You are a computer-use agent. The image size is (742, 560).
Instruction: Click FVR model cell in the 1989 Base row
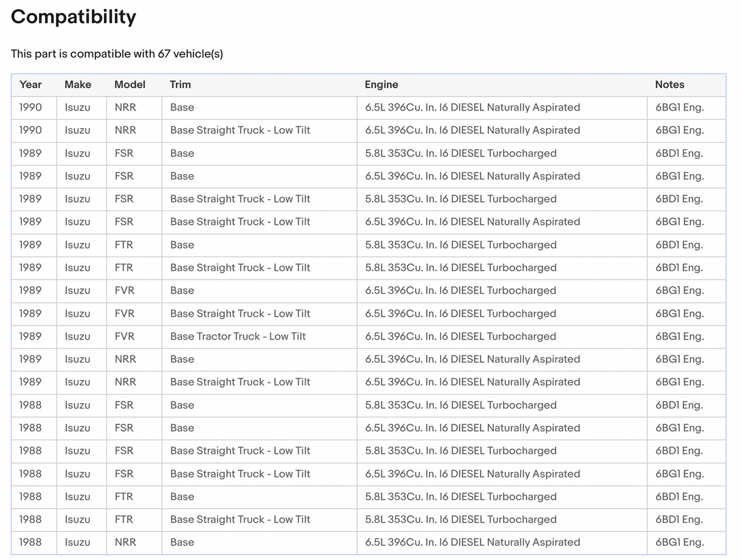tap(125, 291)
